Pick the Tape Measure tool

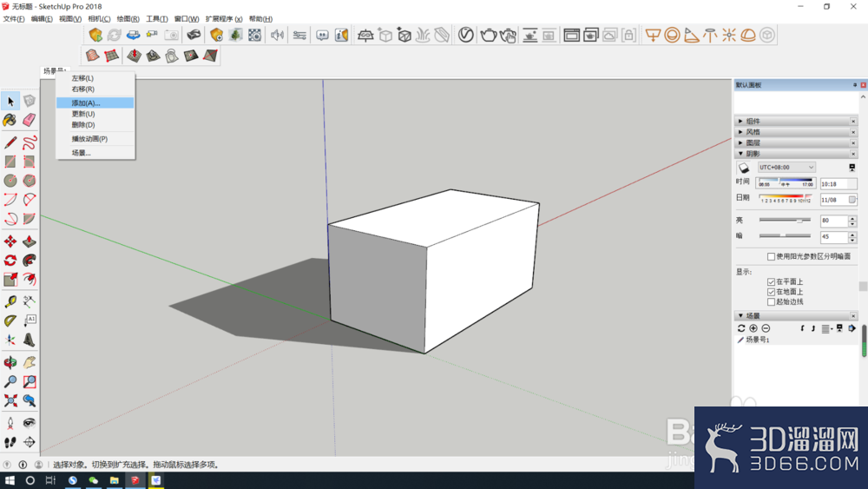pos(10,301)
